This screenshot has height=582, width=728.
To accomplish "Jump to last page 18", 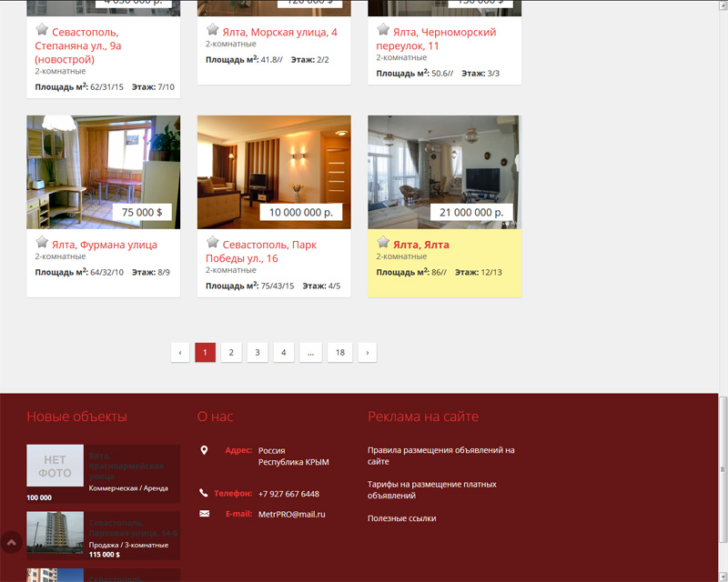I will (339, 352).
